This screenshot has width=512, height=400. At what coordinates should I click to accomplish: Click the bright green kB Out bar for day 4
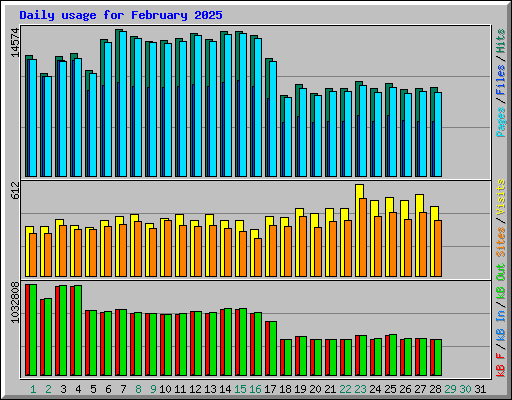[78, 330]
